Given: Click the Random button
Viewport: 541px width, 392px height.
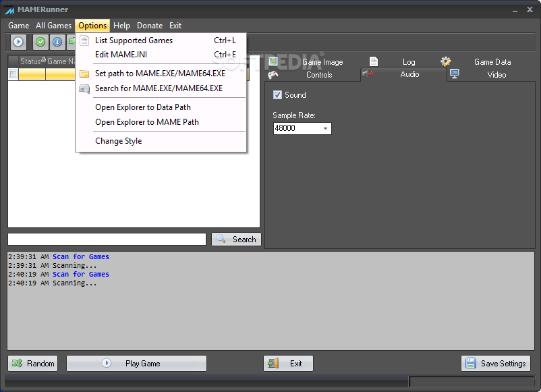Looking at the screenshot, I should tap(33, 364).
